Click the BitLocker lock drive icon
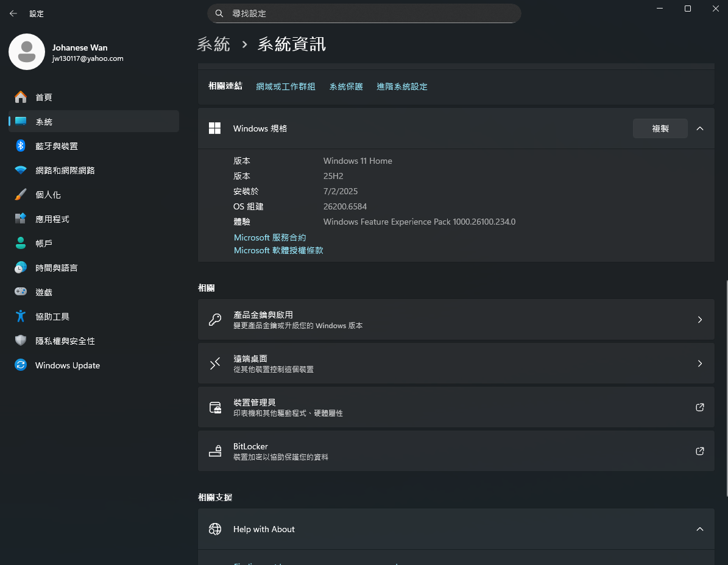Viewport: 728px width, 565px height. coord(215,451)
